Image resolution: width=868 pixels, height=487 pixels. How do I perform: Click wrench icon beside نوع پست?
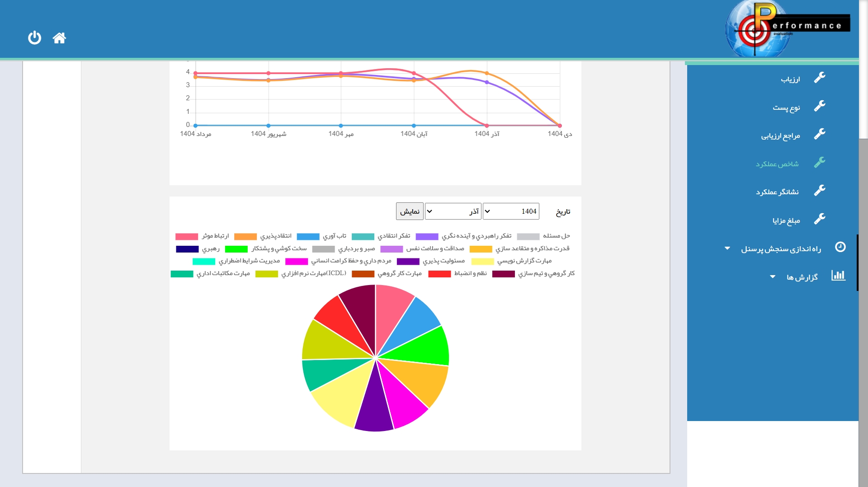point(819,106)
